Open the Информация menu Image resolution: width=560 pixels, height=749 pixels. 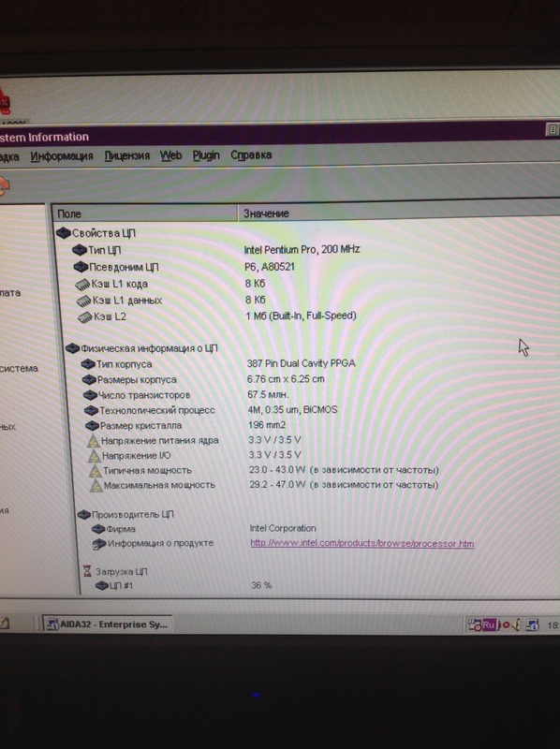(x=62, y=156)
